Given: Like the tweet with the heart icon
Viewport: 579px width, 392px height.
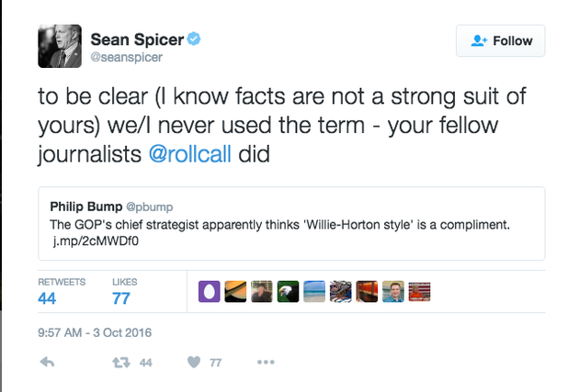Looking at the screenshot, I should point(194,363).
